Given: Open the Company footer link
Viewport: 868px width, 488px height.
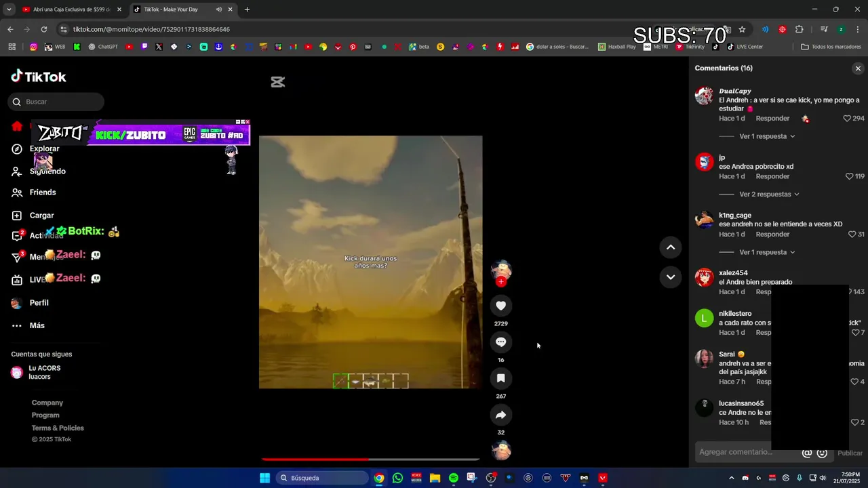Looking at the screenshot, I should coord(47,403).
